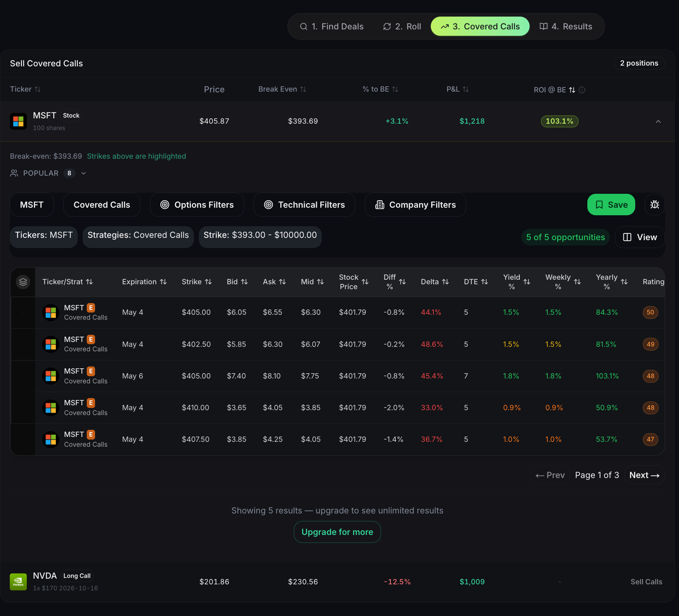The image size is (679, 616).
Task: Sort positions by ROI @ BE
Action: (x=554, y=90)
